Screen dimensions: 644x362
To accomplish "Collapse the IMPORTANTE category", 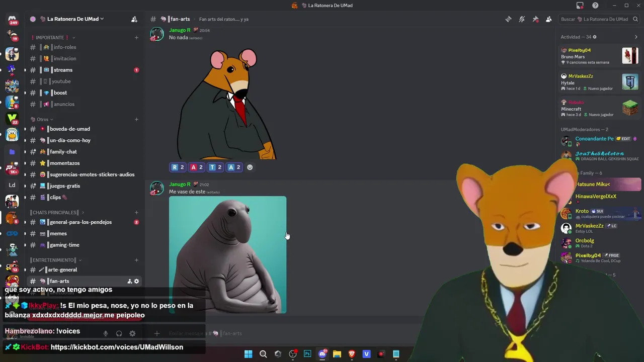I will coord(52,38).
